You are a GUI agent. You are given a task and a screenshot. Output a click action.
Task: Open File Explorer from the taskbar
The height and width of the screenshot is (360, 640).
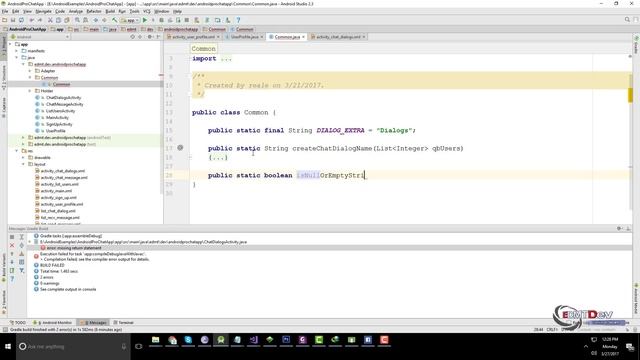point(156,340)
